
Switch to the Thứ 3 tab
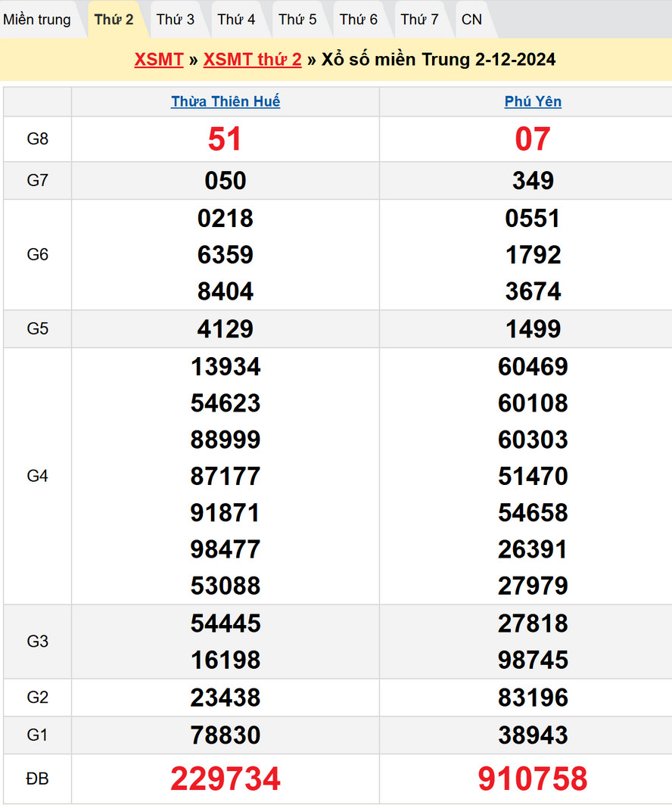176,20
